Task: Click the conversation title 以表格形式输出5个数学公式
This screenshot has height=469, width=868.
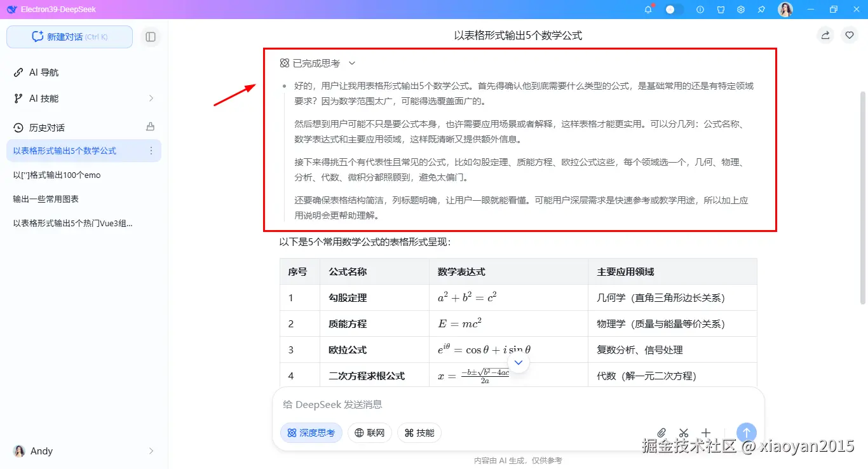Action: [x=518, y=36]
